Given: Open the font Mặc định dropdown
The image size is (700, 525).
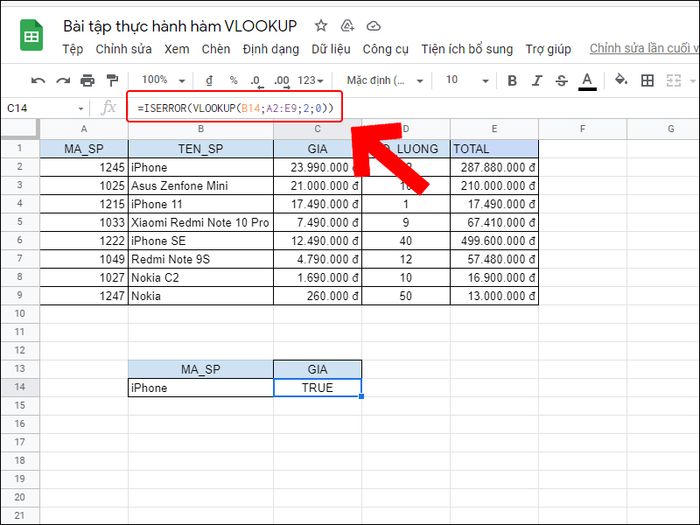Looking at the screenshot, I should (385, 80).
